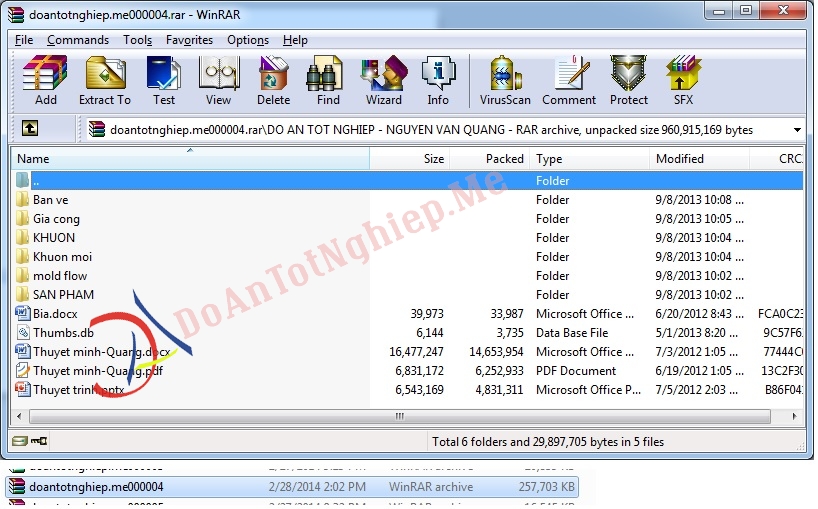Run the Test archive tool
This screenshot has height=509, width=818.
(164, 80)
